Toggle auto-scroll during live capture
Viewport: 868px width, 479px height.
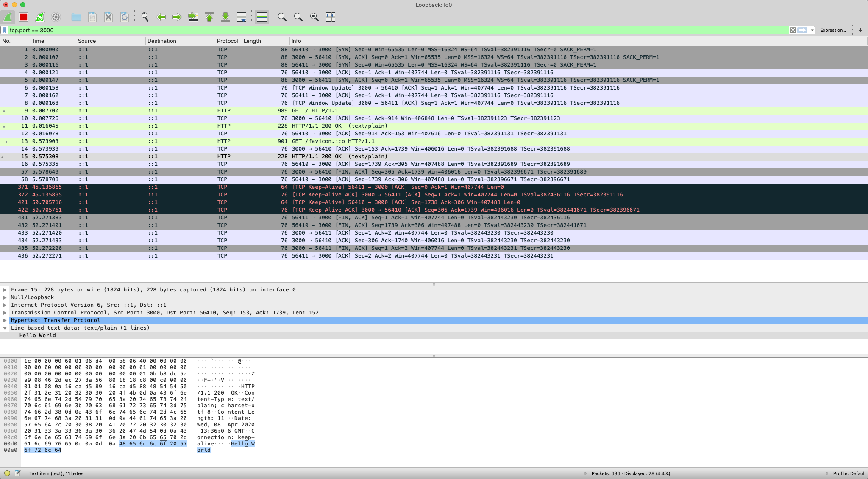[242, 17]
